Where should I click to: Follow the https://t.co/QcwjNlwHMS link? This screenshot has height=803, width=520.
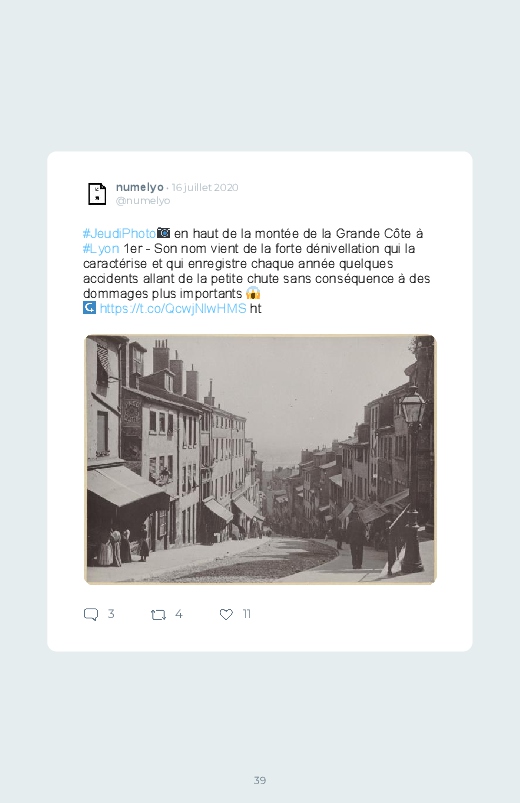click(173, 308)
